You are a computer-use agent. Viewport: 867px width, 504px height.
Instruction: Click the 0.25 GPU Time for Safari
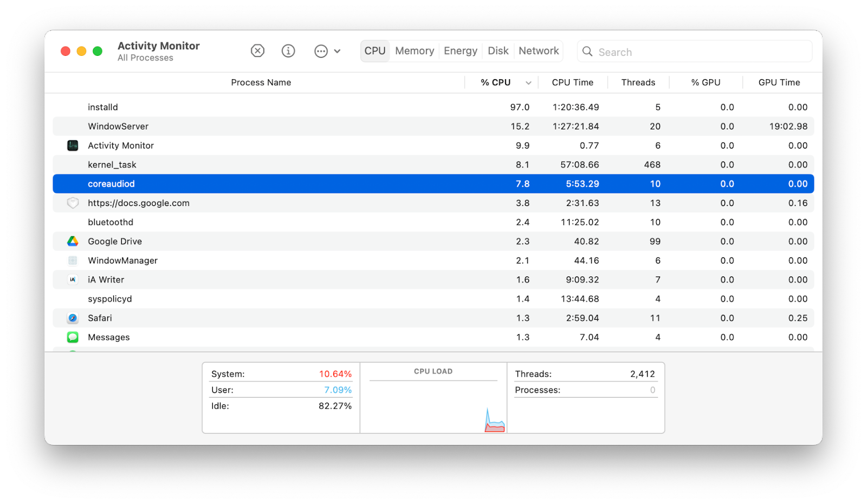click(x=798, y=318)
